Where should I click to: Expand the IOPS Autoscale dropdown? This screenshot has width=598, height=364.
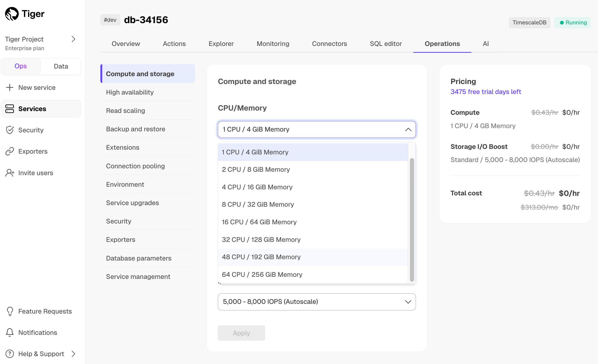click(408, 302)
